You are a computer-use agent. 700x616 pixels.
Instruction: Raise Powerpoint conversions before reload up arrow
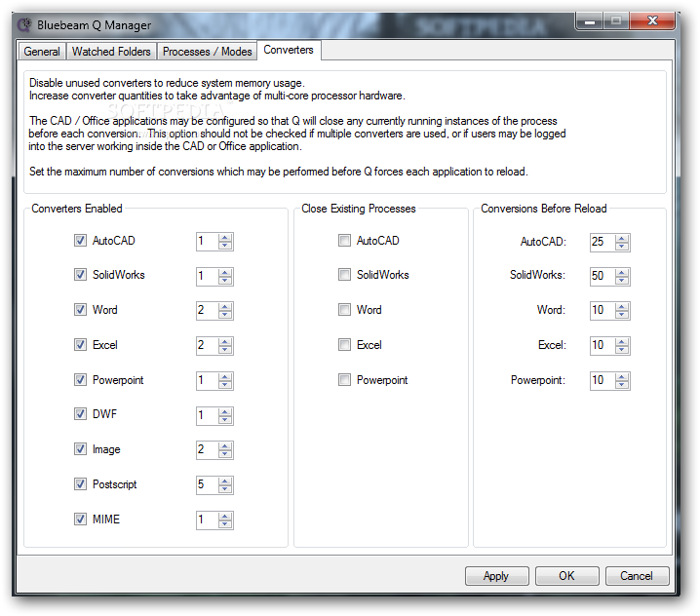pos(621,377)
